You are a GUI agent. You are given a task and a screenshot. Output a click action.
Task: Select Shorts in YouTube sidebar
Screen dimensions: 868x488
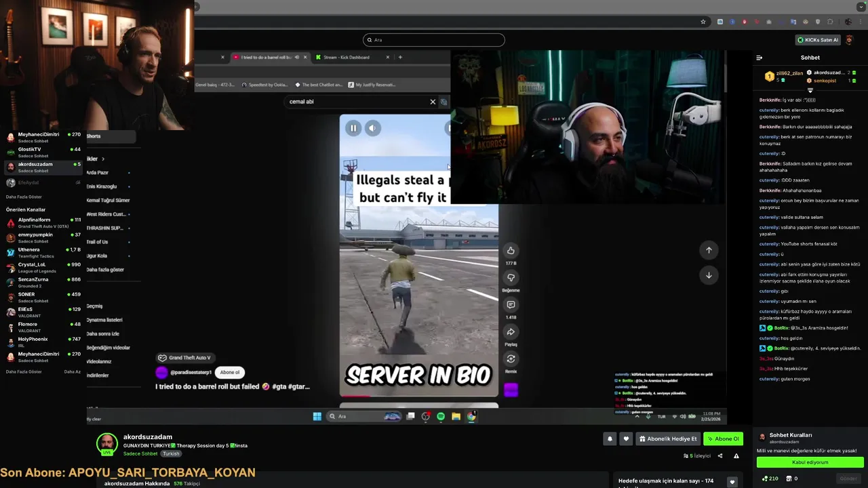click(111, 136)
